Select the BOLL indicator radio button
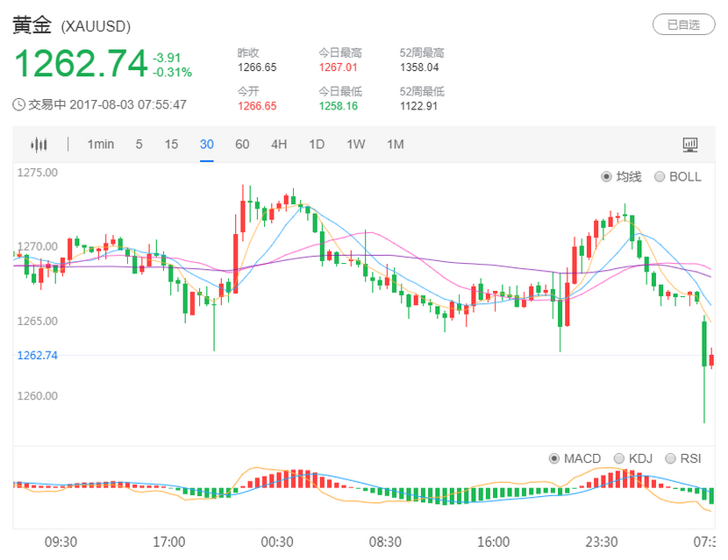 point(660,177)
